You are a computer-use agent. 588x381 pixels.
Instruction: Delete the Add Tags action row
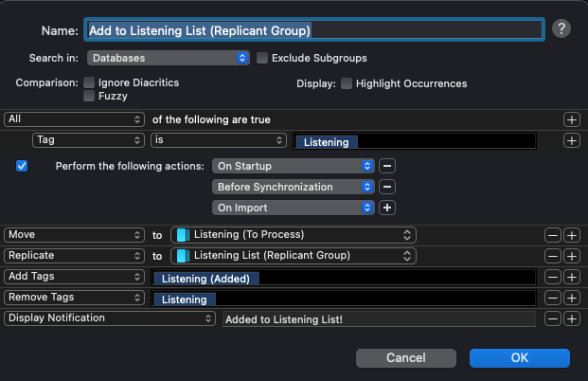point(552,278)
